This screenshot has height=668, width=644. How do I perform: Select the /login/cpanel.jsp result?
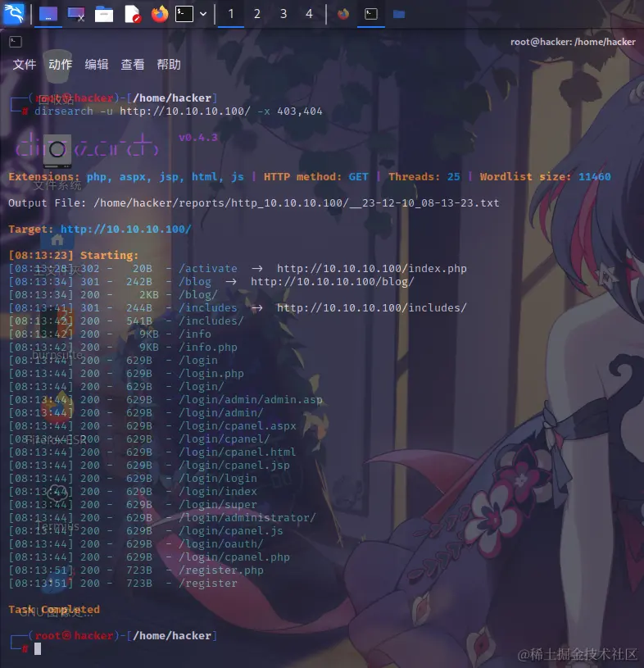pyautogui.click(x=234, y=466)
